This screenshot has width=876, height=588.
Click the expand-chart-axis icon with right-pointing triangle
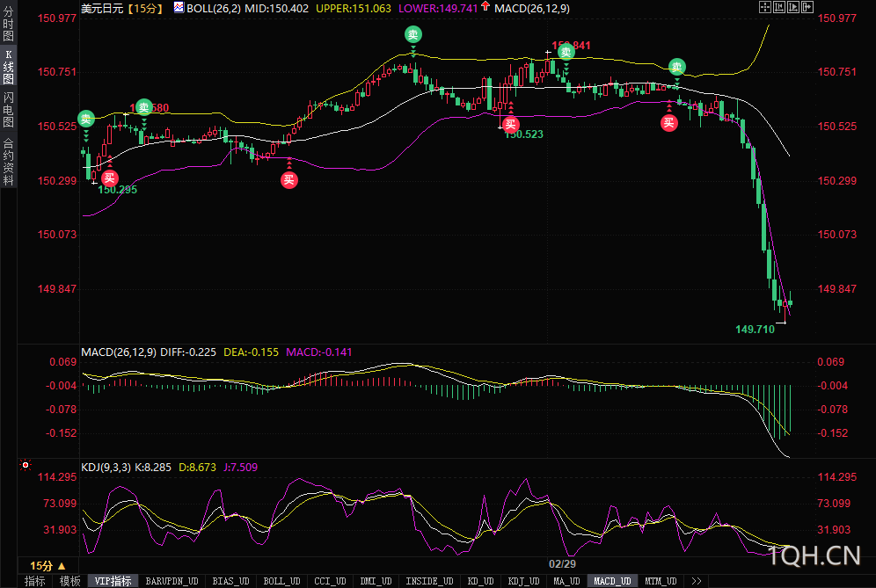click(793, 7)
